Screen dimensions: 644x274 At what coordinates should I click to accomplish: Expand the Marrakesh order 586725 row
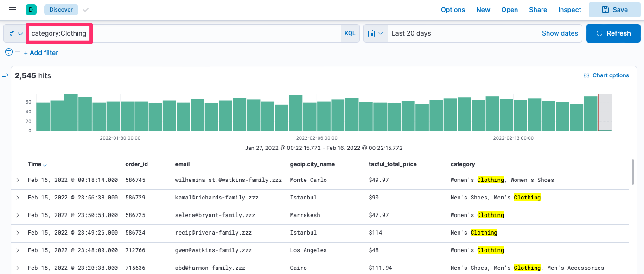(18, 215)
